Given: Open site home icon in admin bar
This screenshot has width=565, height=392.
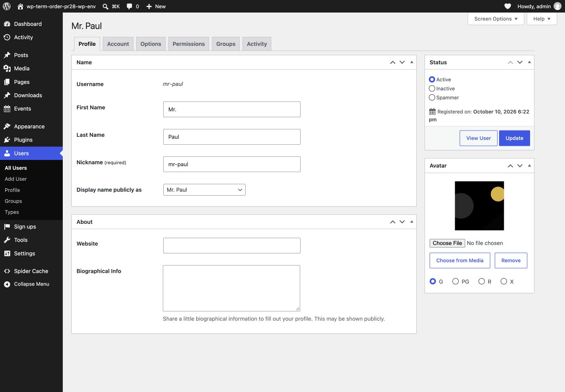Looking at the screenshot, I should click(20, 6).
